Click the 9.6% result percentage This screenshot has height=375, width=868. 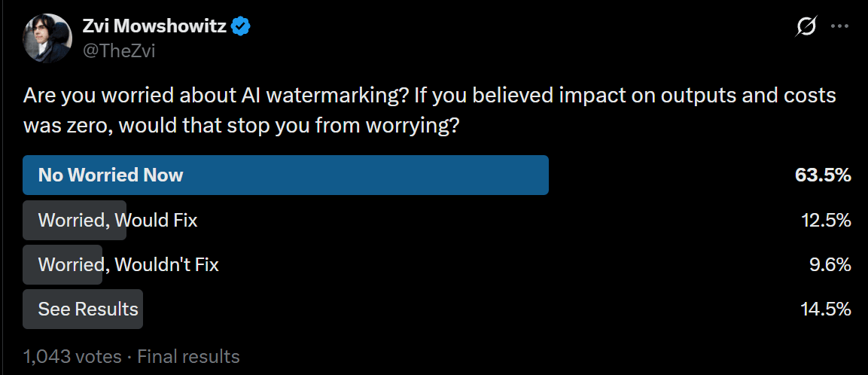[x=830, y=265]
